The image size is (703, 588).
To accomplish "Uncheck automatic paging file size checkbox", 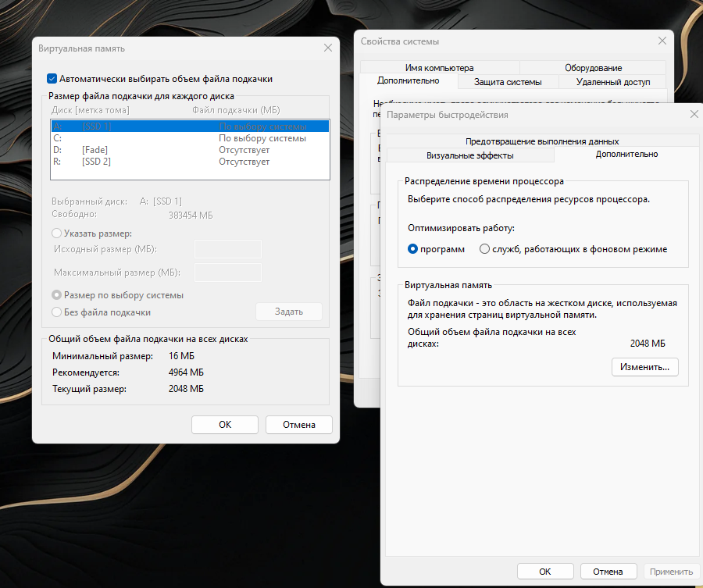I will [52, 79].
